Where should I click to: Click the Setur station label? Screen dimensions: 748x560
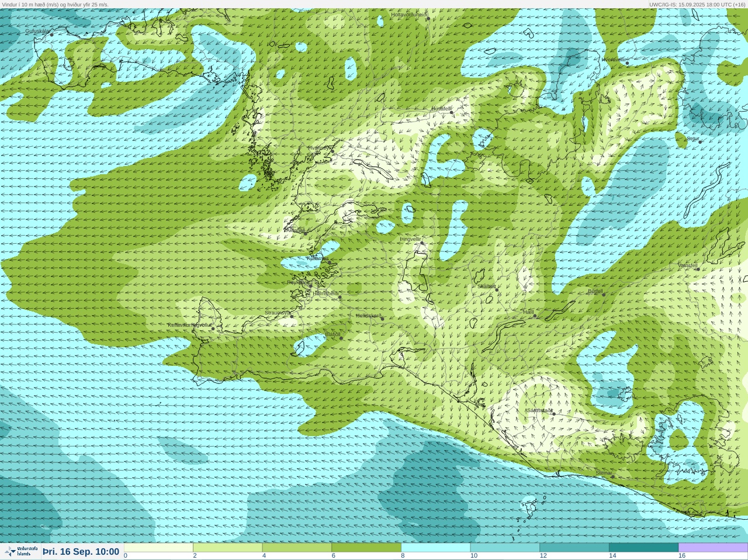692,139
